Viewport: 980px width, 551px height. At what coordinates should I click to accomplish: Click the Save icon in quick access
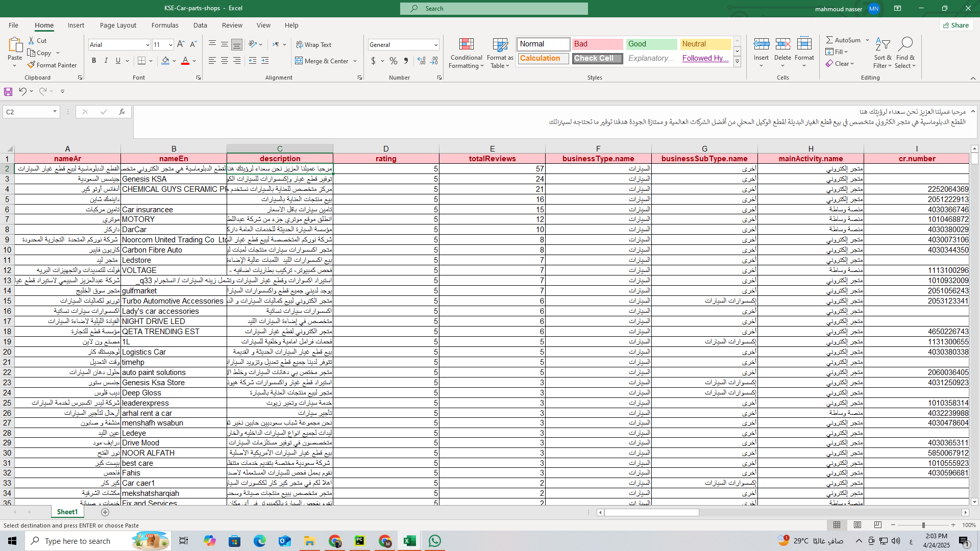(8, 91)
